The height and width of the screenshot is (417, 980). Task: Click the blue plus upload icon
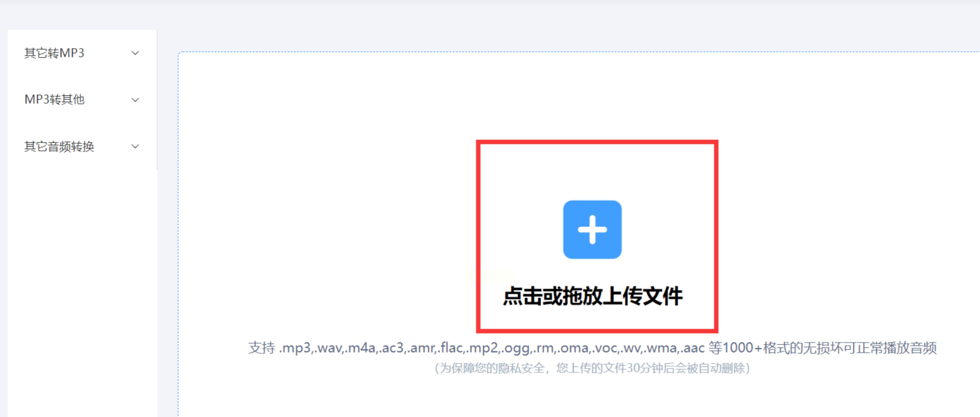pyautogui.click(x=592, y=229)
